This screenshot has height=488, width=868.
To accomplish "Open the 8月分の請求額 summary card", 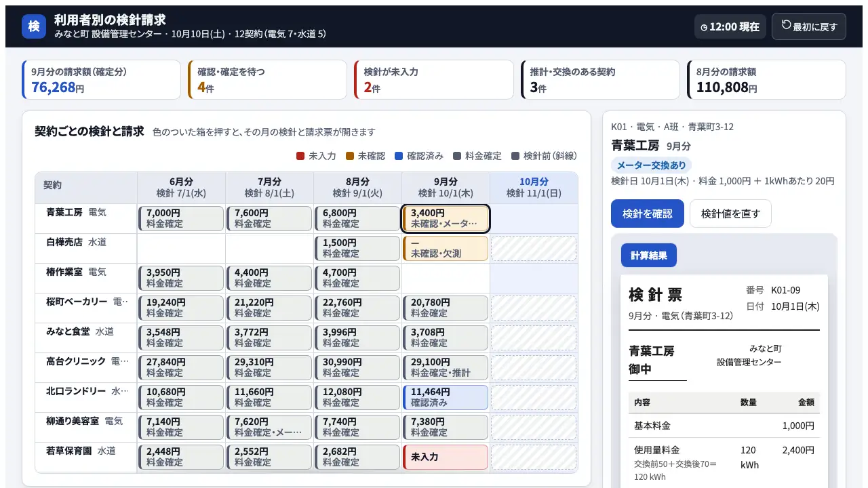I will coord(766,80).
